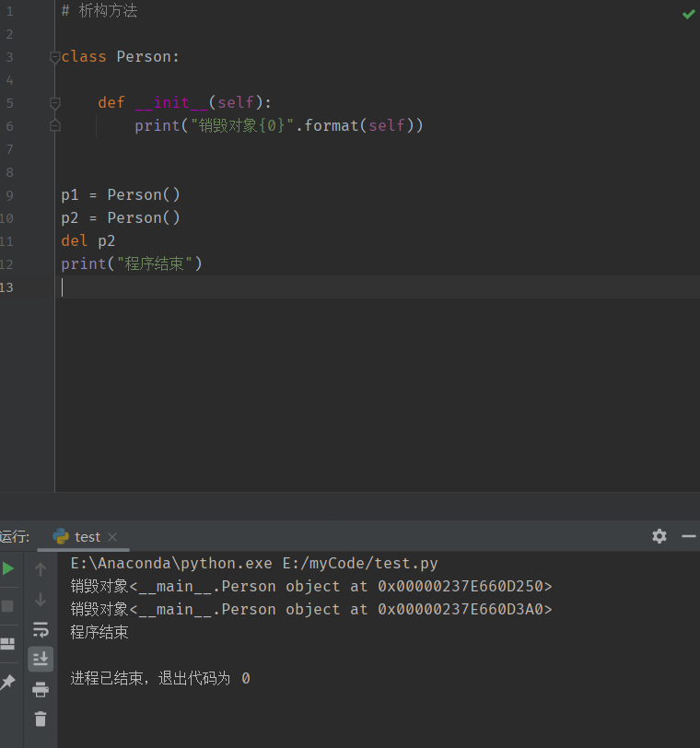Click the fold end marker on line 6
Viewport: 700px width, 748px height.
point(55,126)
